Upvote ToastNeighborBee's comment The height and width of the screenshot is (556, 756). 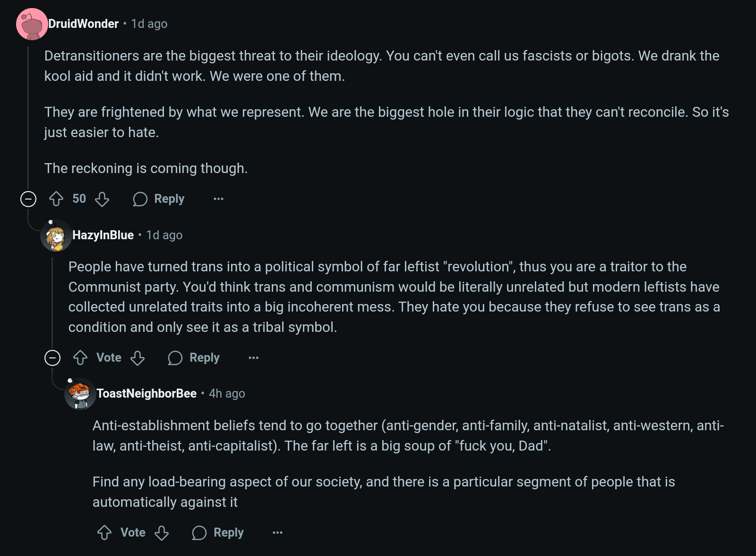point(104,533)
